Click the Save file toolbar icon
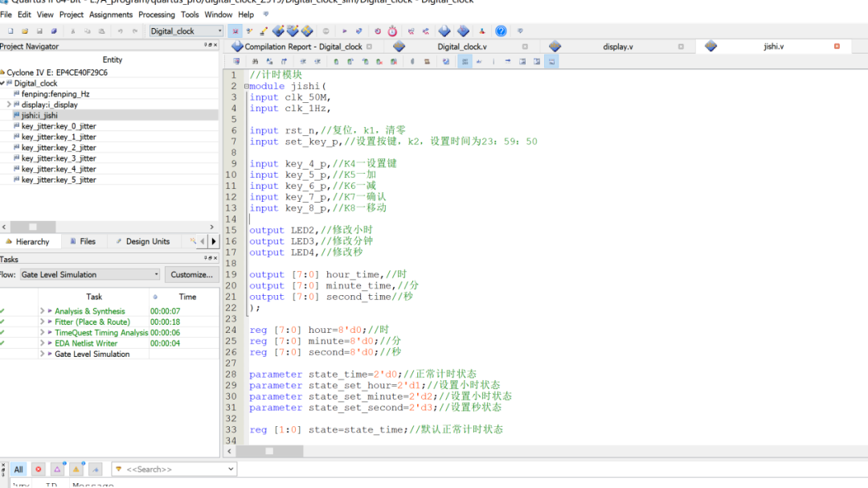The width and height of the screenshot is (868, 488). (40, 31)
